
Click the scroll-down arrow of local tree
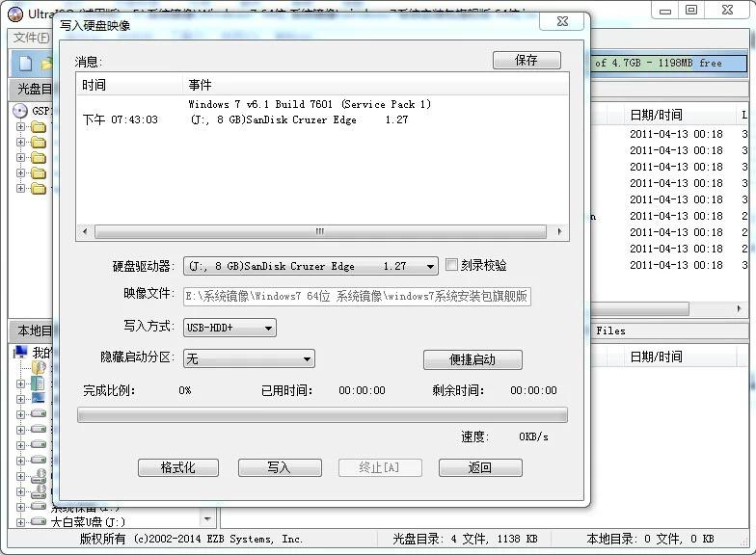point(207,518)
